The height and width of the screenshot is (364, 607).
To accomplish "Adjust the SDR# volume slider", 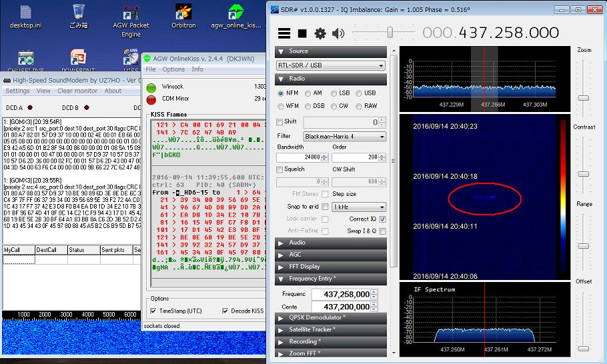I will point(390,33).
